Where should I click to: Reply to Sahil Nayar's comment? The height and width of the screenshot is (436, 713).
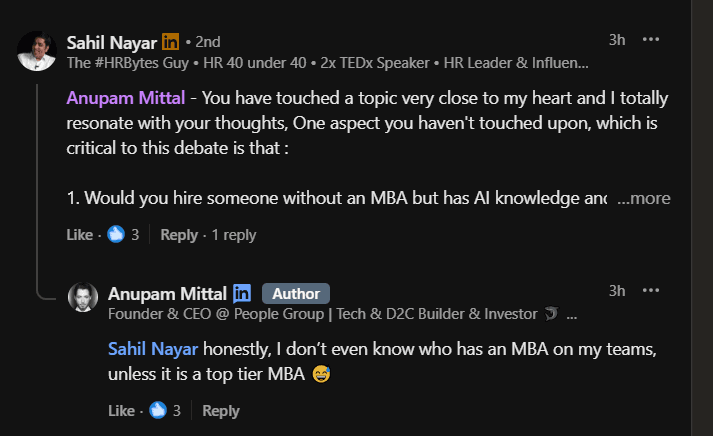(x=179, y=235)
